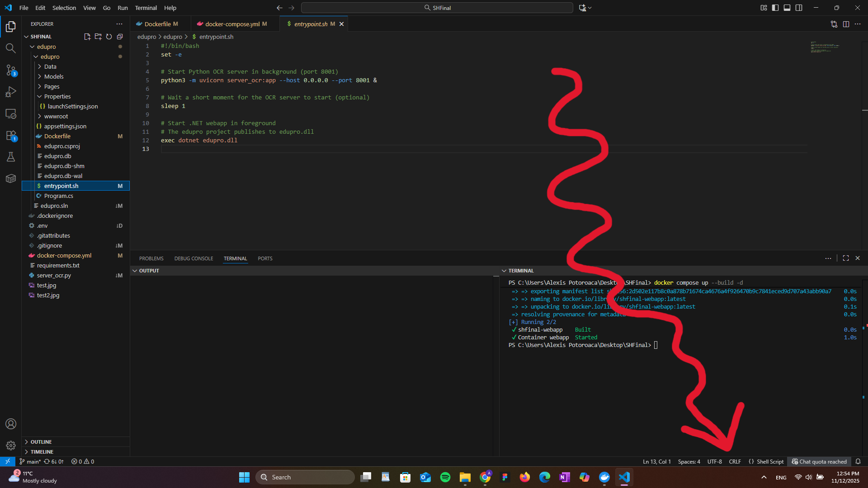Open the Search view in activity bar
This screenshot has height=488, width=868.
coord(10,48)
